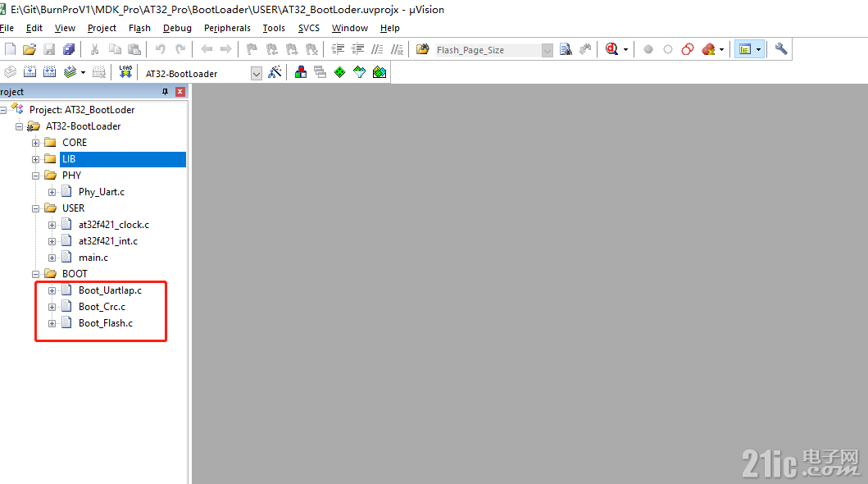Click Manage Run-Time Environment green diamond
The image size is (868, 484).
click(340, 72)
